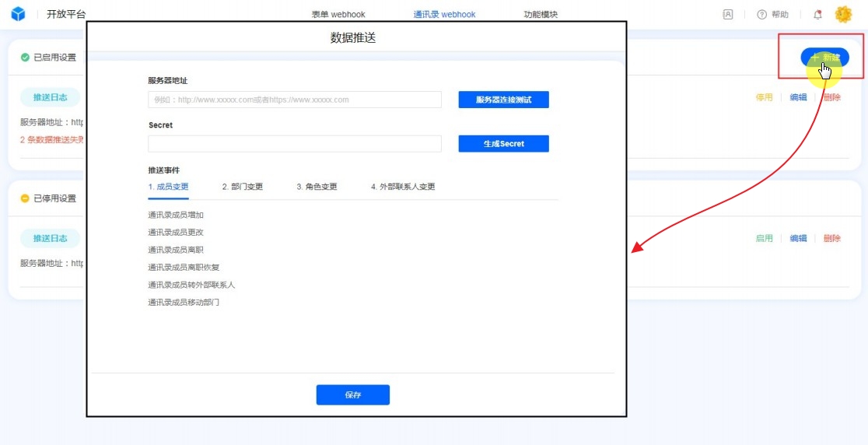The height and width of the screenshot is (445, 868).
Task: Select the 3. 角色变更 event tab
Action: point(317,187)
